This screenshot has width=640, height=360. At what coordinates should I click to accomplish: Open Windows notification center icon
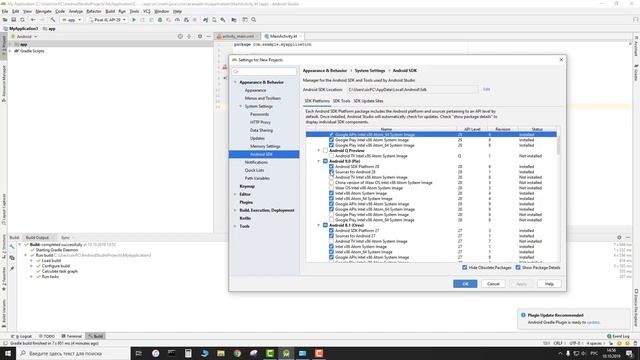(629, 353)
